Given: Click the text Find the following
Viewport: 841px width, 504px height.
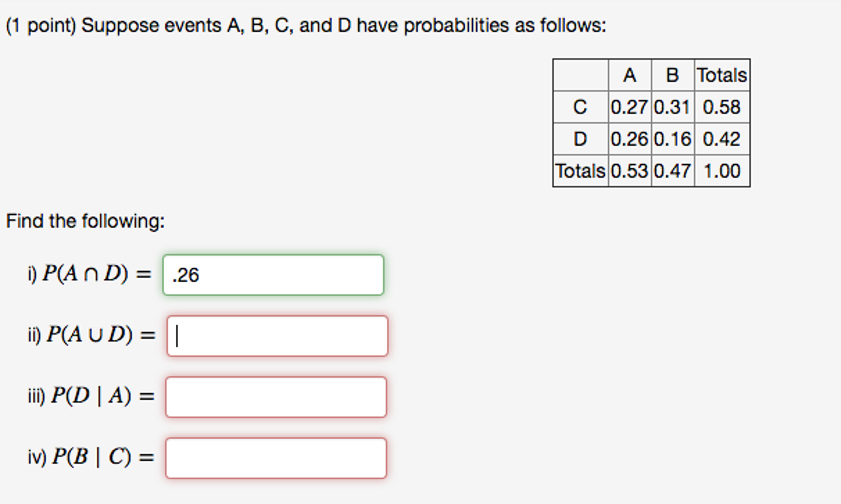Looking at the screenshot, I should point(85,221).
